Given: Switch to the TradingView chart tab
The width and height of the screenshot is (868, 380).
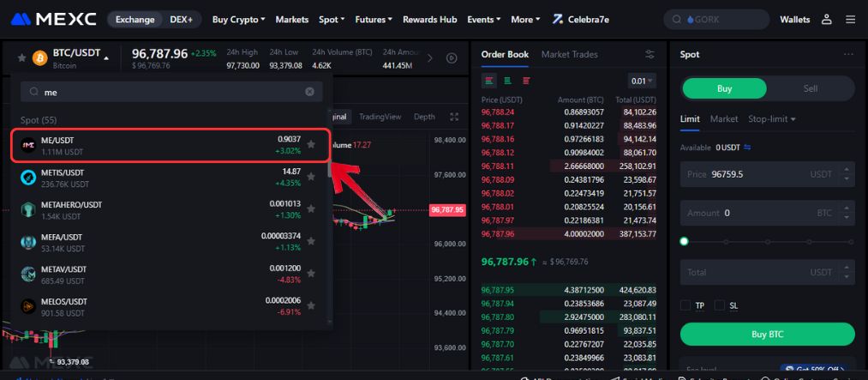Looking at the screenshot, I should 380,117.
